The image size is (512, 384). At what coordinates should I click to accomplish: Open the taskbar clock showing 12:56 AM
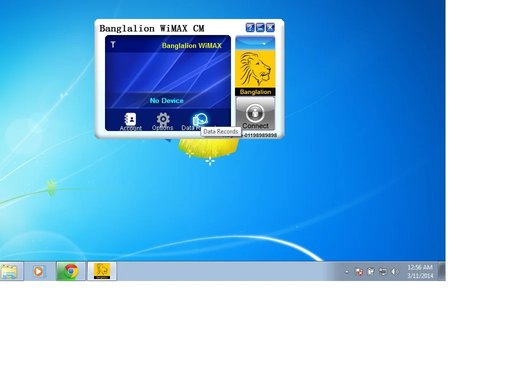tap(420, 271)
